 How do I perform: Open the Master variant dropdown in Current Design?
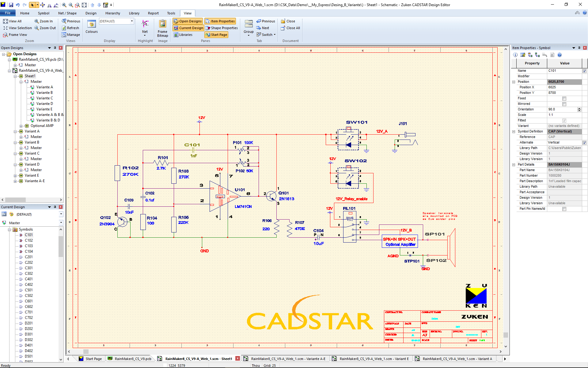[61, 223]
